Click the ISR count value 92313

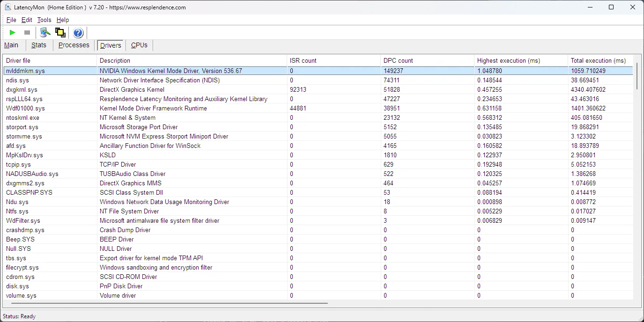tap(298, 89)
